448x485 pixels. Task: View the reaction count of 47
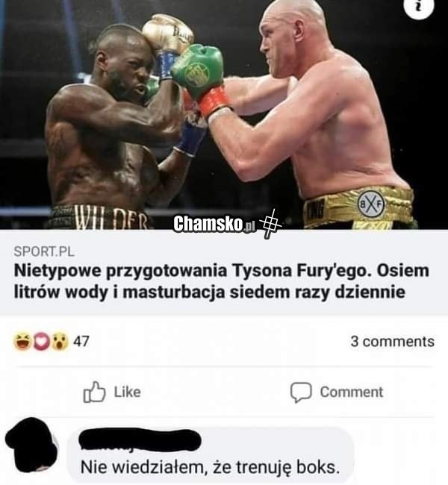(x=81, y=342)
